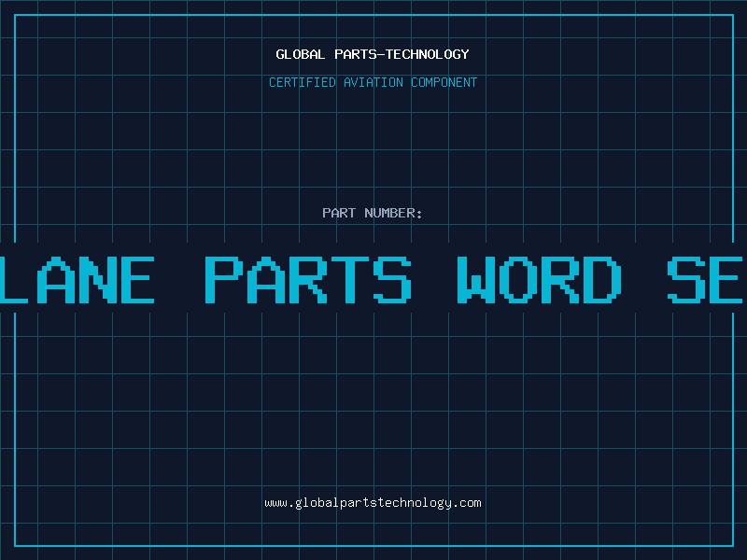Click the word NUMBER: in the label
This screenshot has height=560, width=747.
click(393, 213)
